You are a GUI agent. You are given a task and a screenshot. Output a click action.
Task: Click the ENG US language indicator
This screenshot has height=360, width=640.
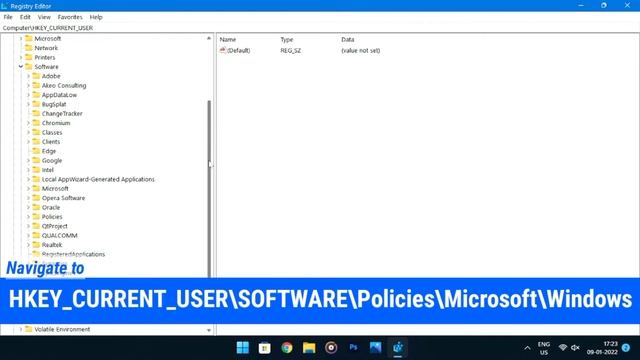point(544,348)
